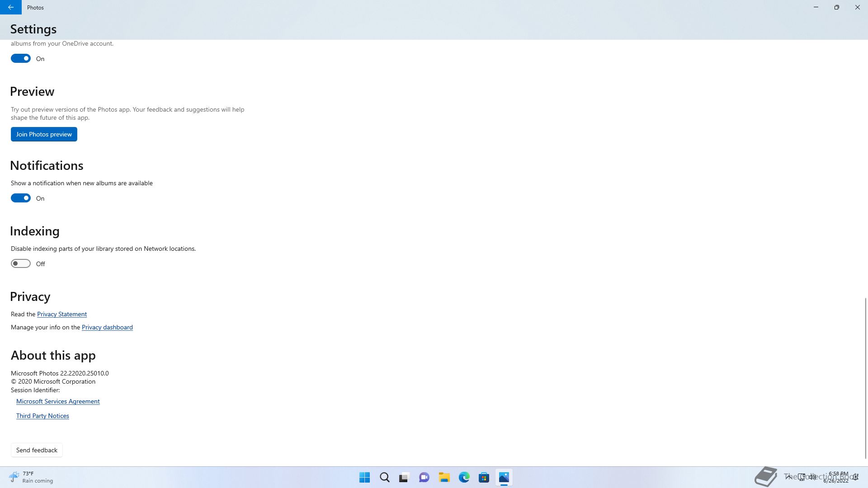Open File Explorer from taskbar

coord(444,477)
